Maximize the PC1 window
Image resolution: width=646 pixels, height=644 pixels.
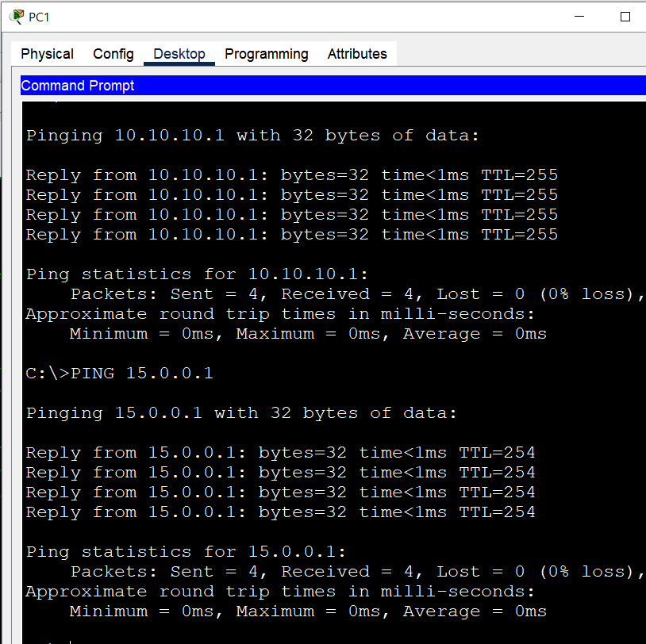pos(625,17)
